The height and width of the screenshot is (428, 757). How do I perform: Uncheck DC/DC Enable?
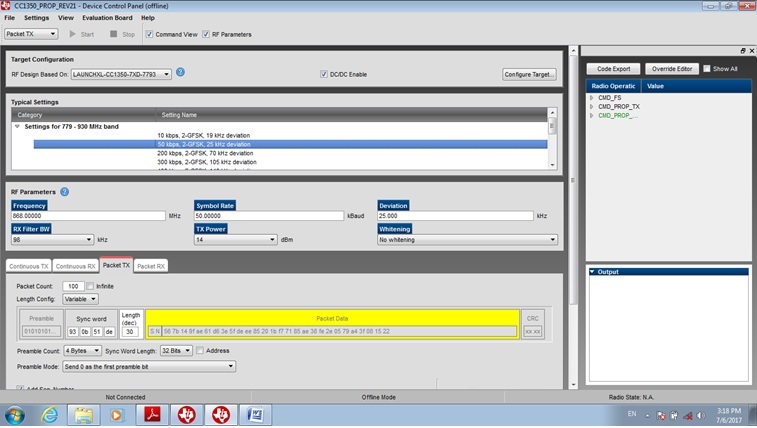tap(323, 74)
